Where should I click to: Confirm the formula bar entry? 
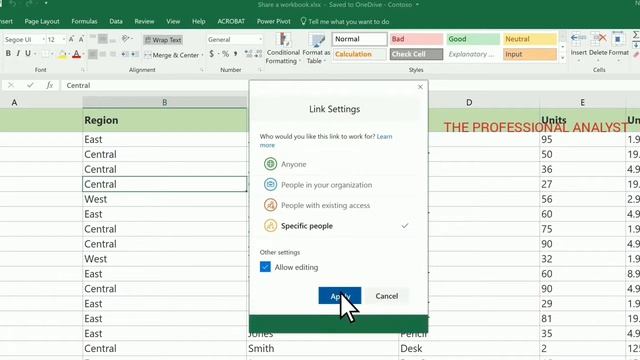(30, 85)
